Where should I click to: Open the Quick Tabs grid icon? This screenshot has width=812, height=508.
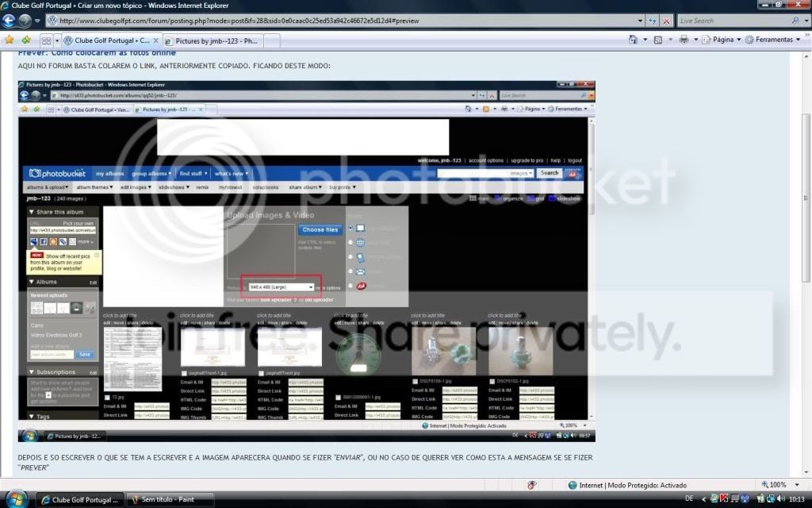(47, 40)
